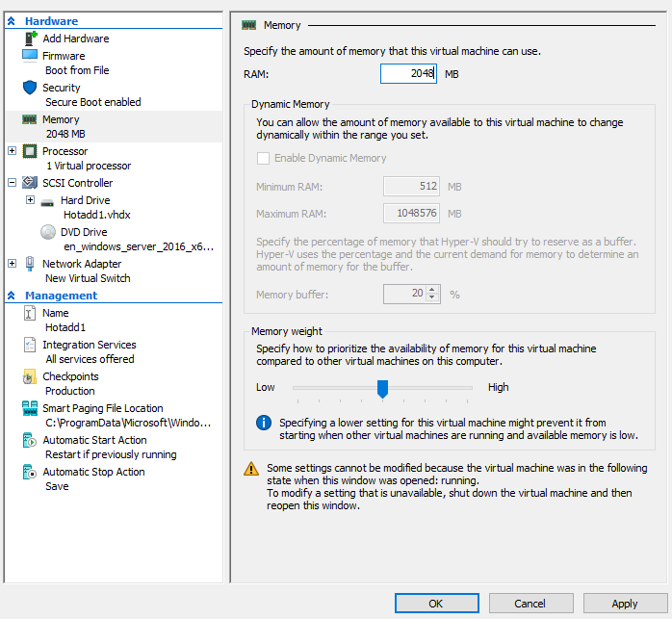Open Security settings shield icon
This screenshot has height=619, width=672.
tap(28, 88)
